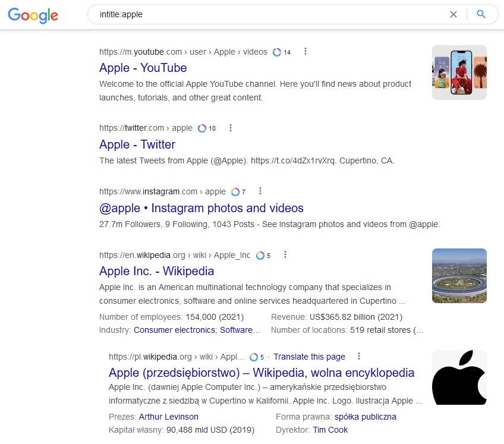Image resolution: width=504 pixels, height=444 pixels.
Task: Open the three-dot menu for Twitter result
Action: click(x=231, y=128)
